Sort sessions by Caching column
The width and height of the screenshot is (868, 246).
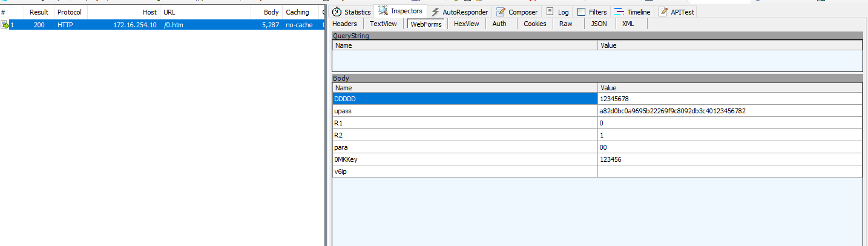[300, 12]
